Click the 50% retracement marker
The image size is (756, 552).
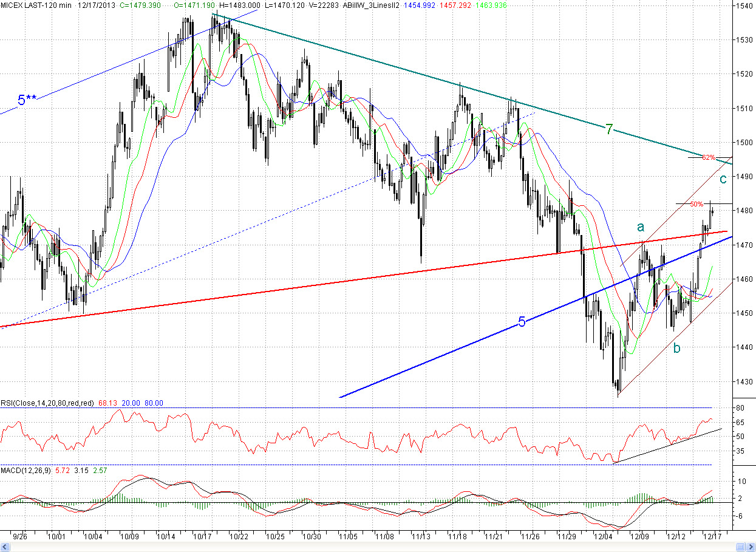tap(696, 204)
